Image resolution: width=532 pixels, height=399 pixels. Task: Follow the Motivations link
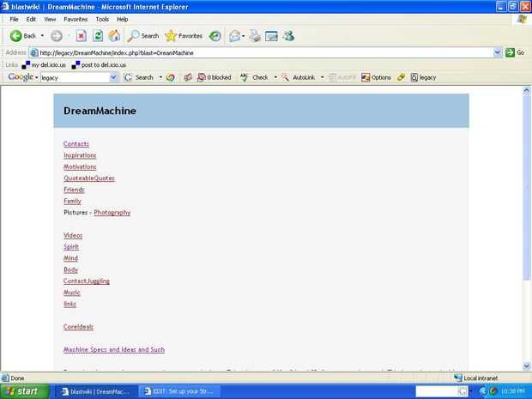(80, 167)
